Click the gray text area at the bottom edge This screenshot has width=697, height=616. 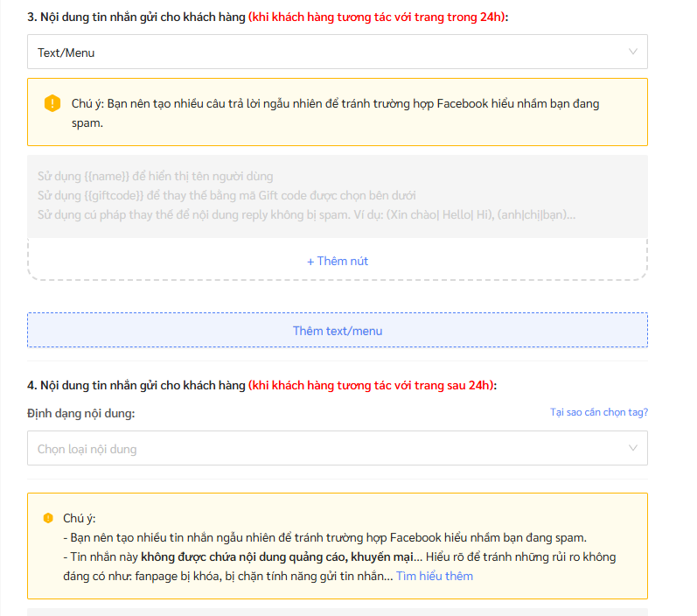(x=337, y=612)
